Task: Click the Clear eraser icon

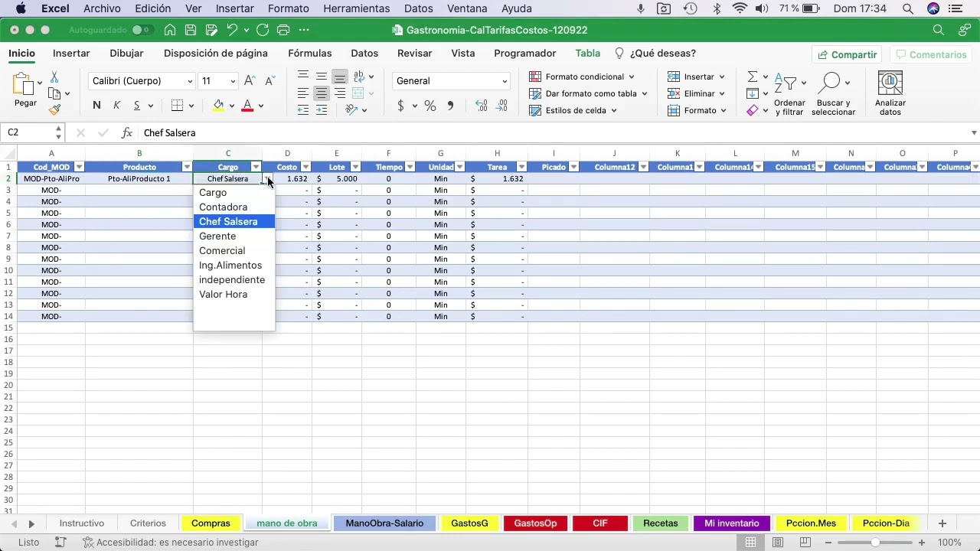Action: click(753, 110)
